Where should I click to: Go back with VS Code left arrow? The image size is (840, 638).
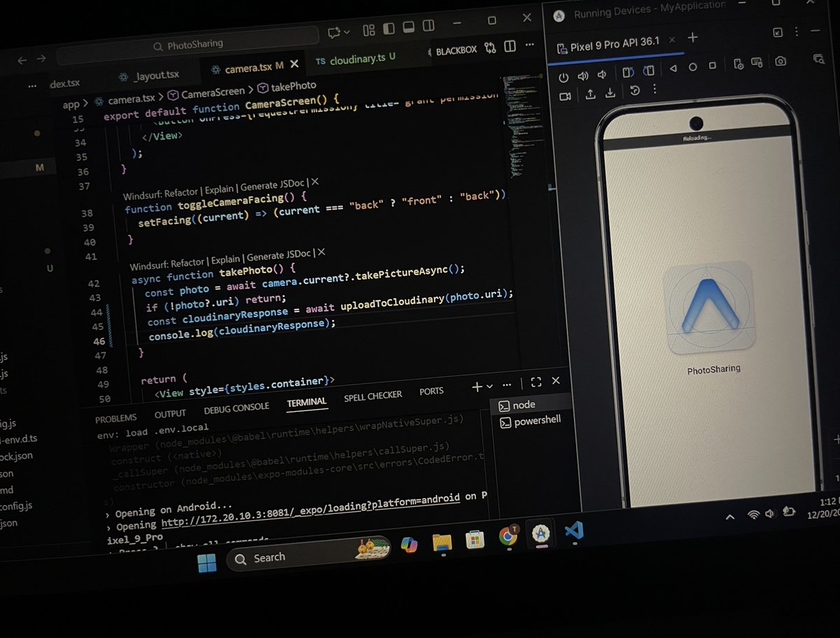coord(22,61)
